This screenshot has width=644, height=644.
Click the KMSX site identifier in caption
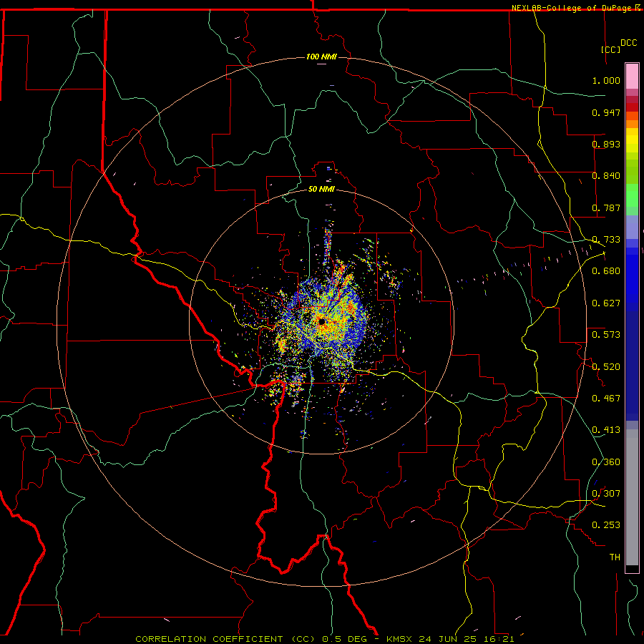tap(401, 639)
